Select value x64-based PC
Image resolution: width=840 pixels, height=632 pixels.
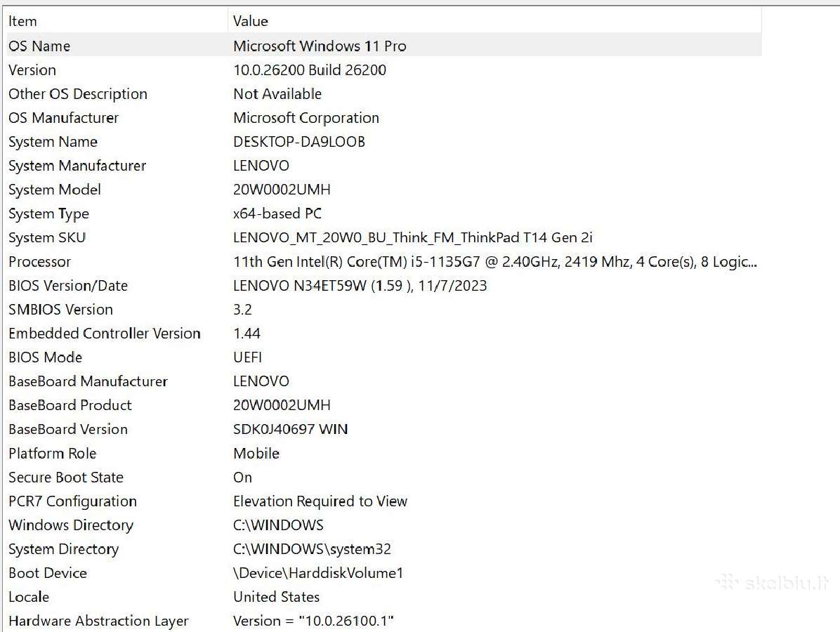pos(277,213)
